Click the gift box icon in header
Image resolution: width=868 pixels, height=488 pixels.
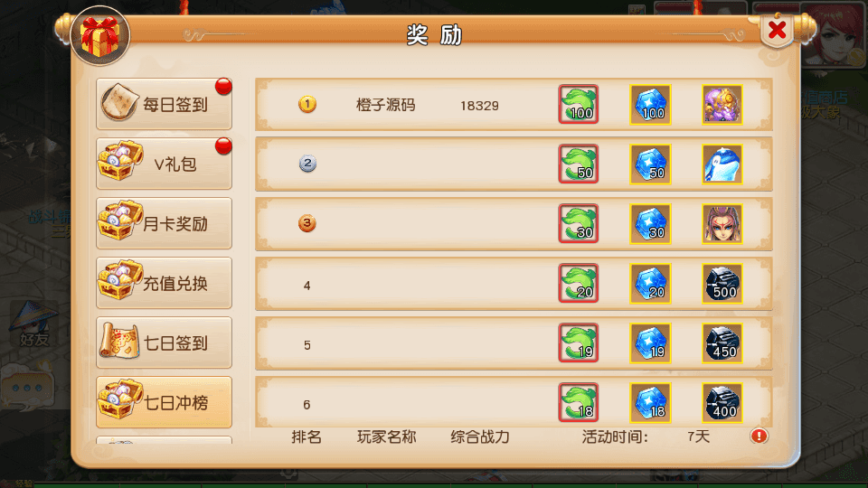click(100, 36)
